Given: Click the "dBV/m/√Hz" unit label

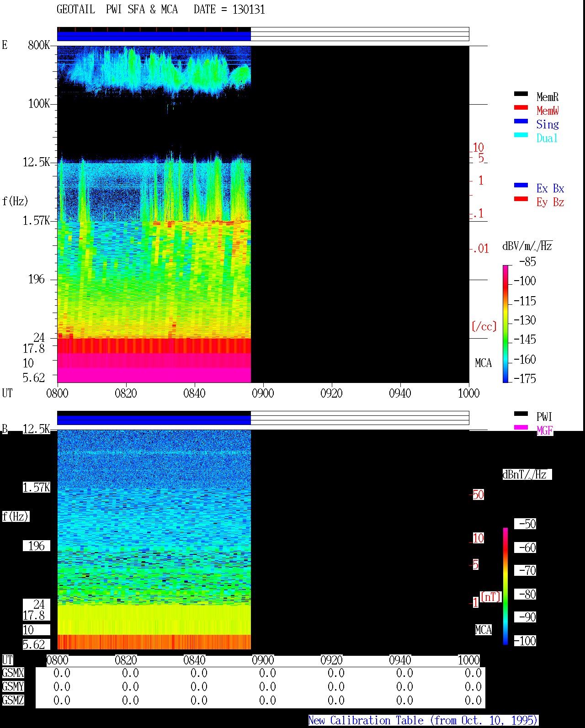Looking at the screenshot, I should pyautogui.click(x=527, y=246).
